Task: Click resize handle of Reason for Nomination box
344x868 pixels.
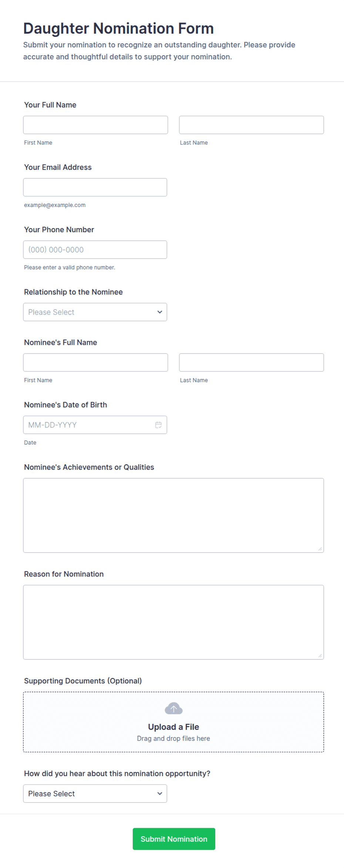Action: pos(320,656)
